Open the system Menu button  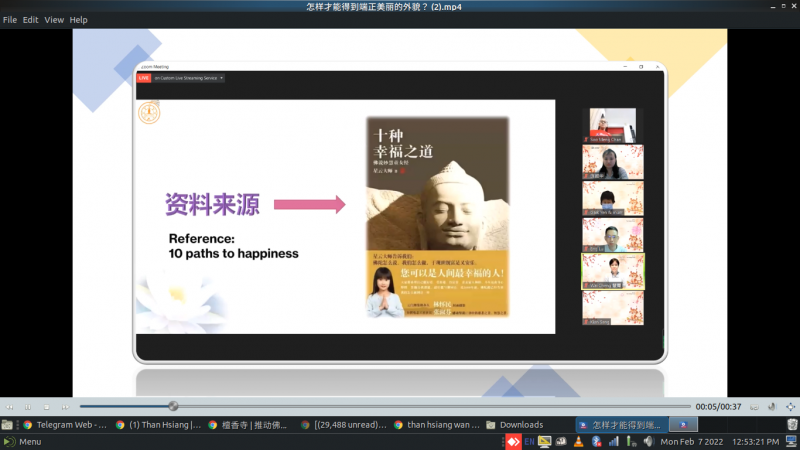tap(22, 441)
